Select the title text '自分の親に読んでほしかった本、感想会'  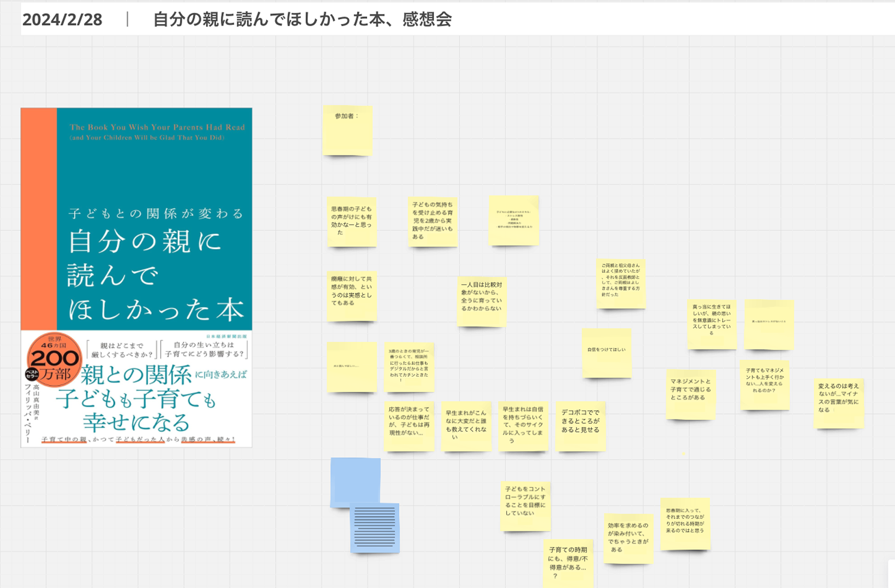[x=302, y=19]
